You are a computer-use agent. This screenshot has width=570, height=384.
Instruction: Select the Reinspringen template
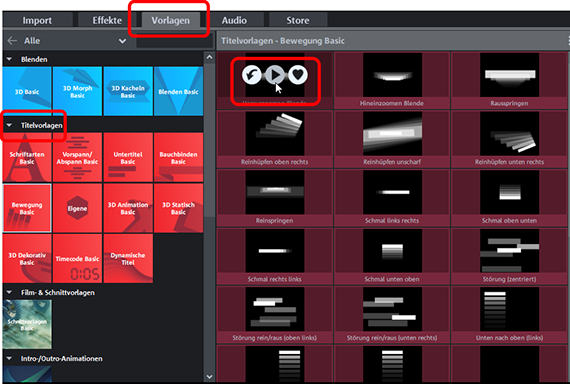point(274,198)
